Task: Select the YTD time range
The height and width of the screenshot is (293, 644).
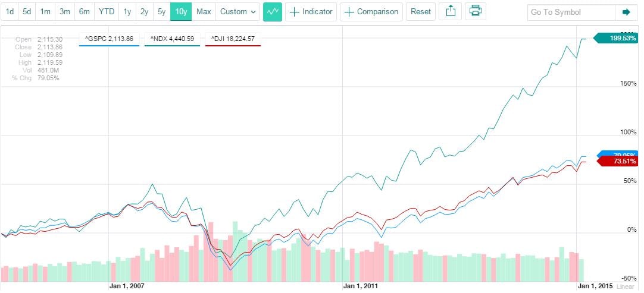Action: 106,12
